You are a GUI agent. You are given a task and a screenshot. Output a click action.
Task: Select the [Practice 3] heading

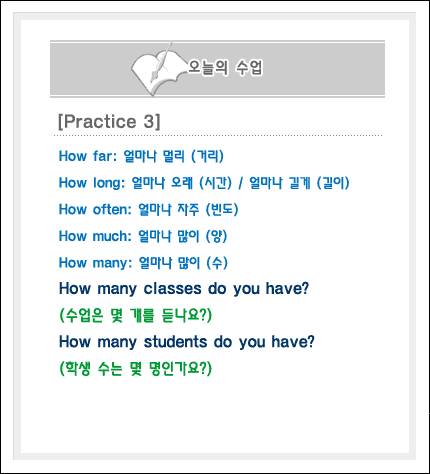click(109, 121)
